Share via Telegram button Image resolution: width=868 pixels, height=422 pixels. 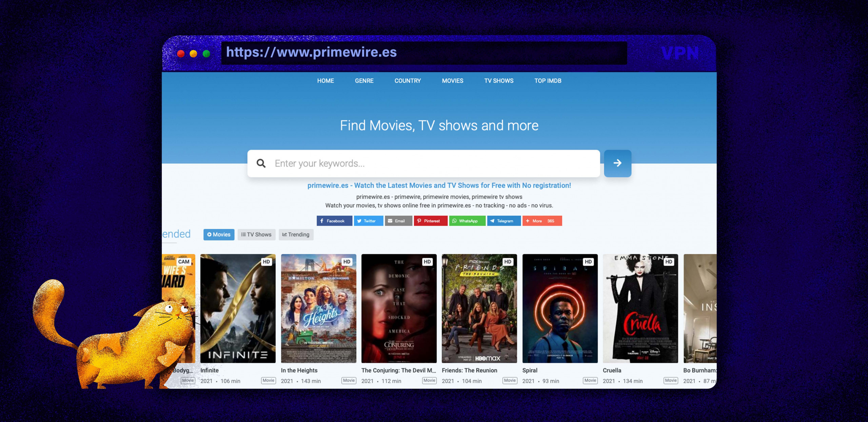click(x=504, y=221)
